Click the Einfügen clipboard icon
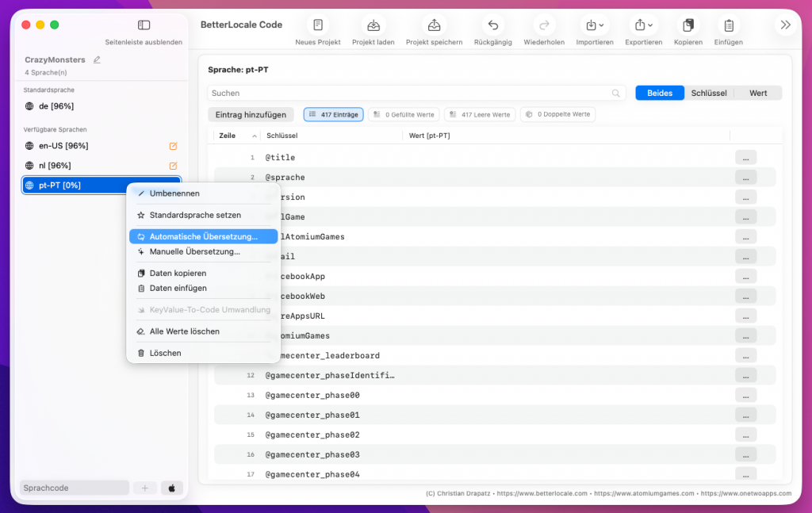This screenshot has height=513, width=812. tap(728, 25)
